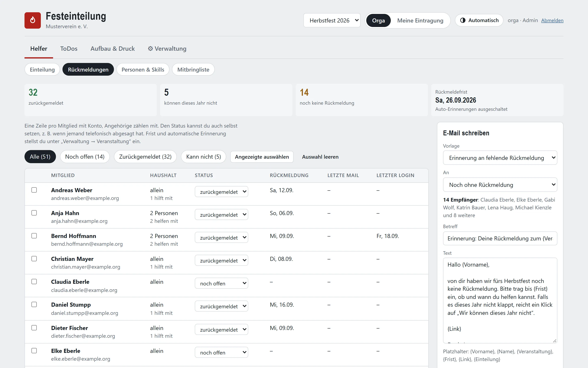The height and width of the screenshot is (368, 588).
Task: Click the red flame app logo
Action: (x=32, y=20)
